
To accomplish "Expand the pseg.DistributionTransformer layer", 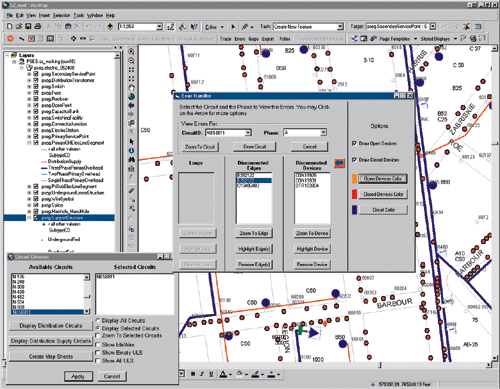I will (x=30, y=80).
